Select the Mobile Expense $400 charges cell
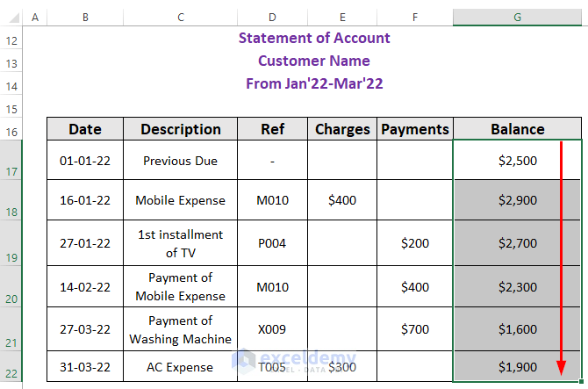588x389 pixels. [342, 200]
